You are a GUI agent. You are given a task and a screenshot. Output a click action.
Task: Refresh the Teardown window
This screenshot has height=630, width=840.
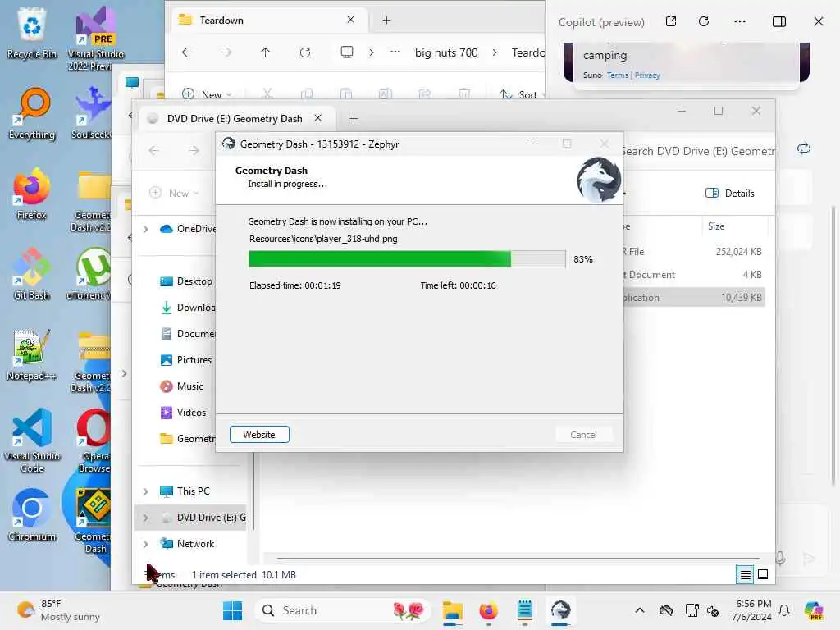pos(305,52)
